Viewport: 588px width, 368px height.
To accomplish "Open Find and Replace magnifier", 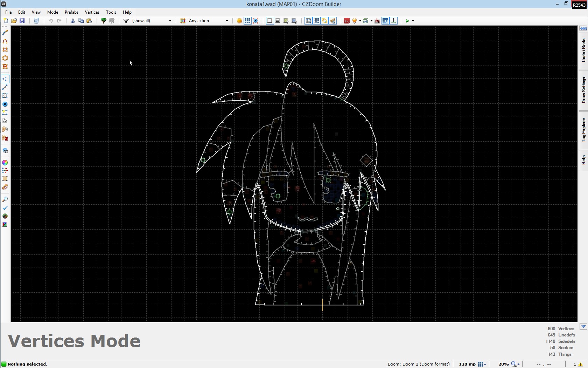I will 5,199.
